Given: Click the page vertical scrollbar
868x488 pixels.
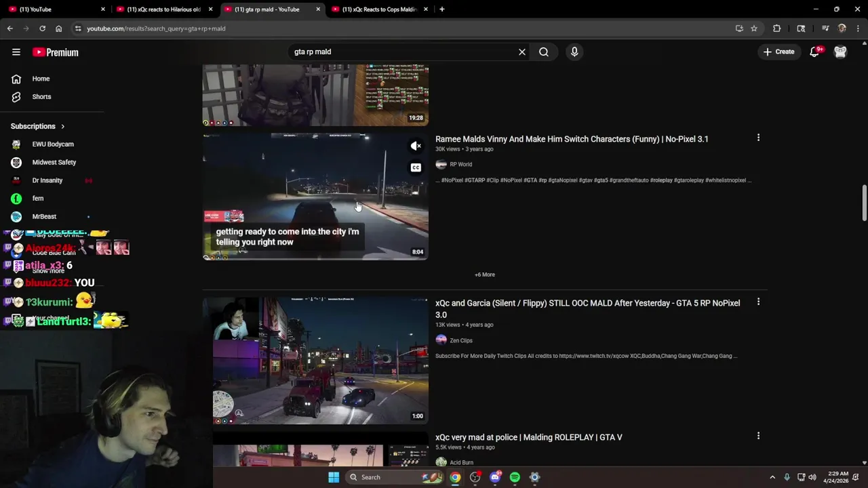Looking at the screenshot, I should pos(865,202).
